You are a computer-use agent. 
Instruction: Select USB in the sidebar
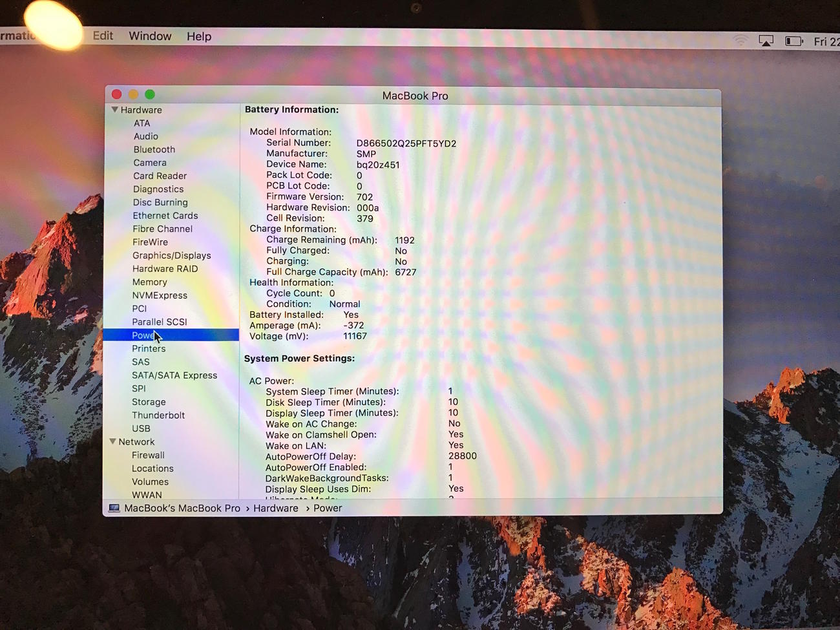(141, 428)
